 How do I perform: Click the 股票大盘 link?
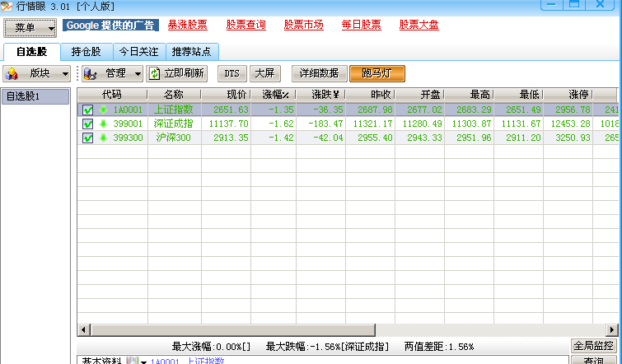tap(419, 25)
